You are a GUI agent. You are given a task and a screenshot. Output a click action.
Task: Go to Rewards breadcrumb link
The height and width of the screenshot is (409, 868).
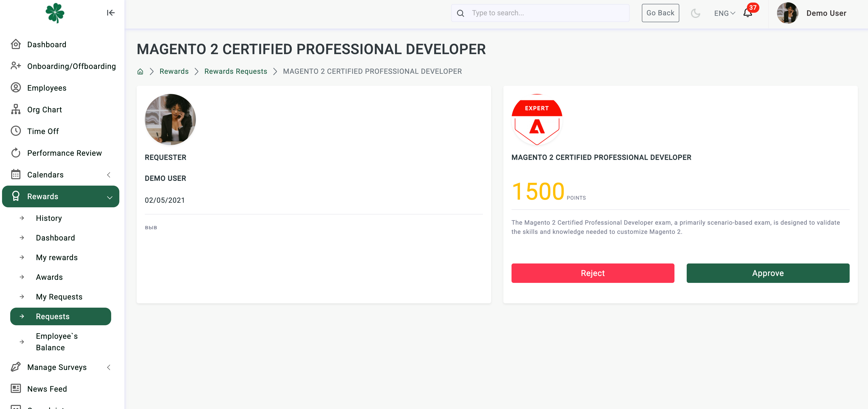click(x=174, y=71)
